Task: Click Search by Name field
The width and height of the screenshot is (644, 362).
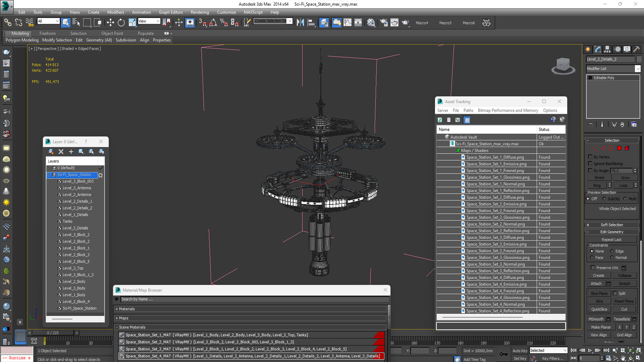Action: click(255, 299)
